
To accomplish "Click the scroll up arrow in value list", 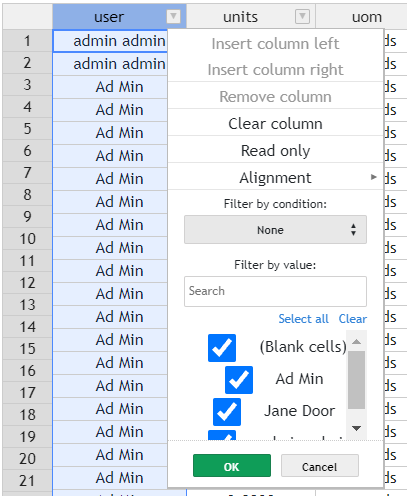I will (357, 341).
